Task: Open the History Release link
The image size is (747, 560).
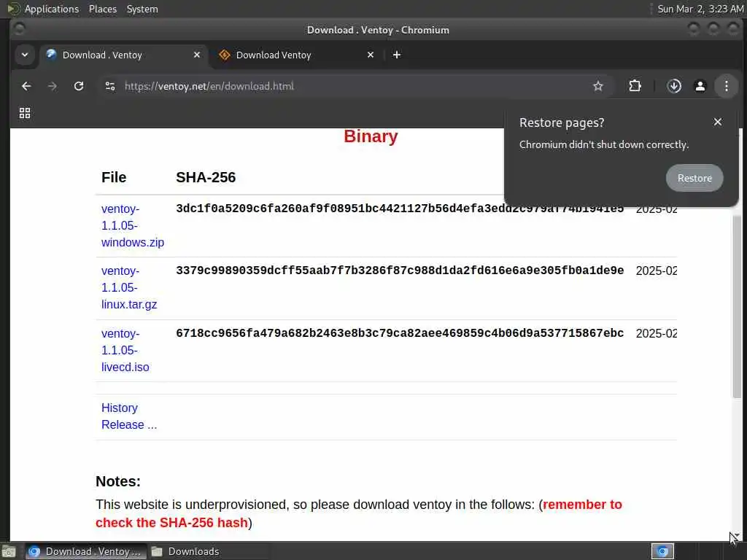Action: pyautogui.click(x=128, y=416)
